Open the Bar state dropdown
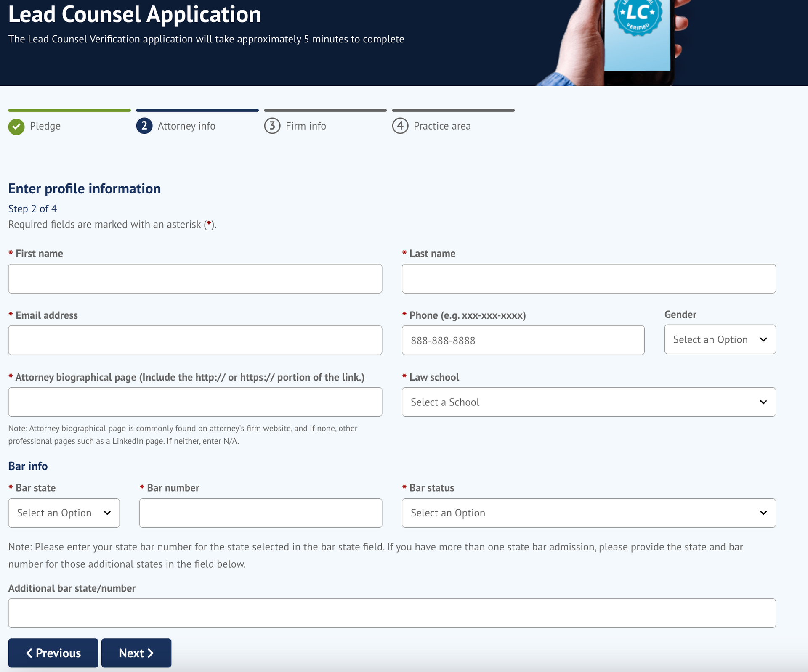Image resolution: width=808 pixels, height=672 pixels. (64, 513)
